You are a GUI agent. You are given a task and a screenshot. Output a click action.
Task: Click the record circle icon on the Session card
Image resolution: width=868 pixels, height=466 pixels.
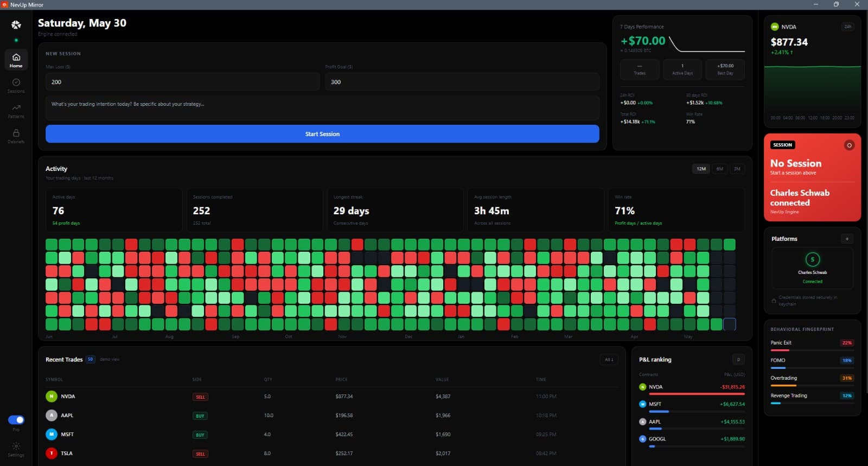pos(849,145)
